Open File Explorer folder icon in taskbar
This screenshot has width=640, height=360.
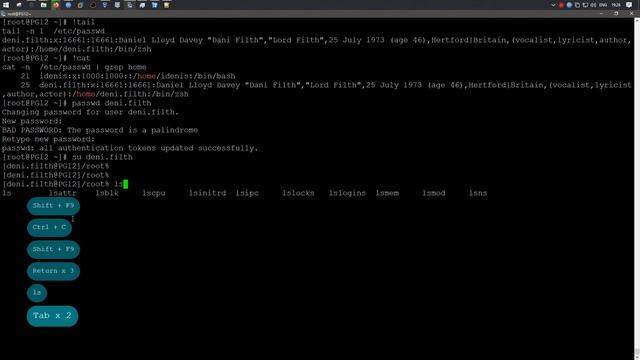[44, 5]
